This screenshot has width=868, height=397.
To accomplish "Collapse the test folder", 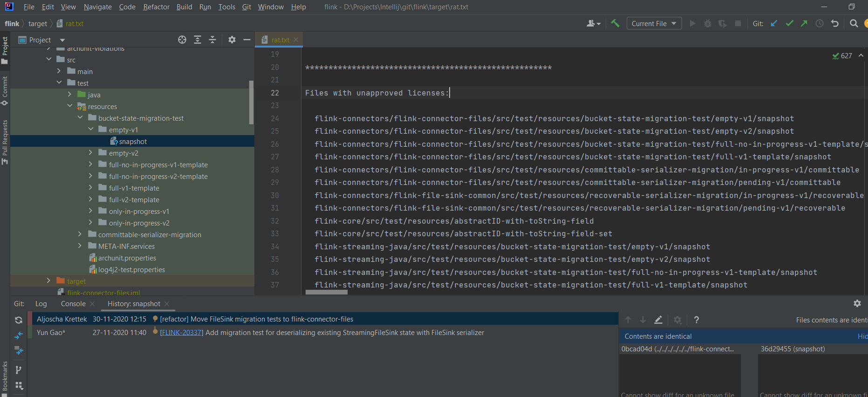I will coord(59,82).
